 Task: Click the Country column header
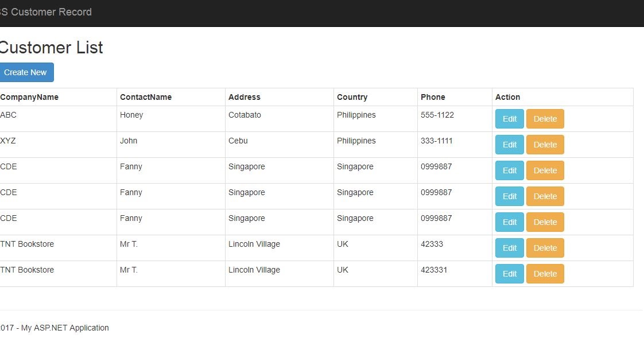point(351,96)
